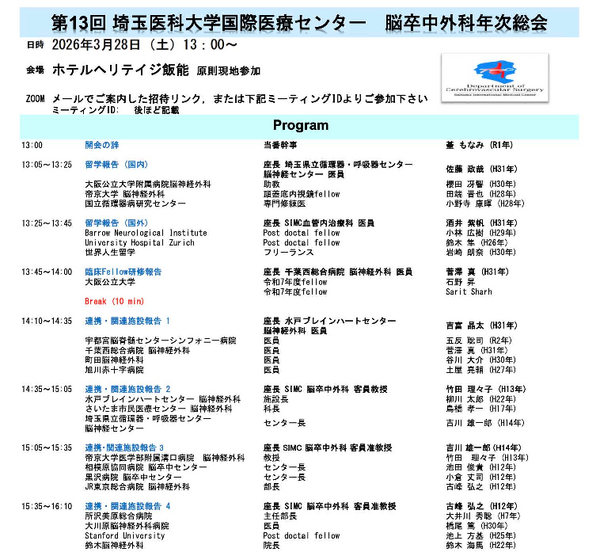Viewport: 600px width, 552px height.
Task: Select 'JR東京総合病院 脳神経外科'
Action: tap(137, 487)
